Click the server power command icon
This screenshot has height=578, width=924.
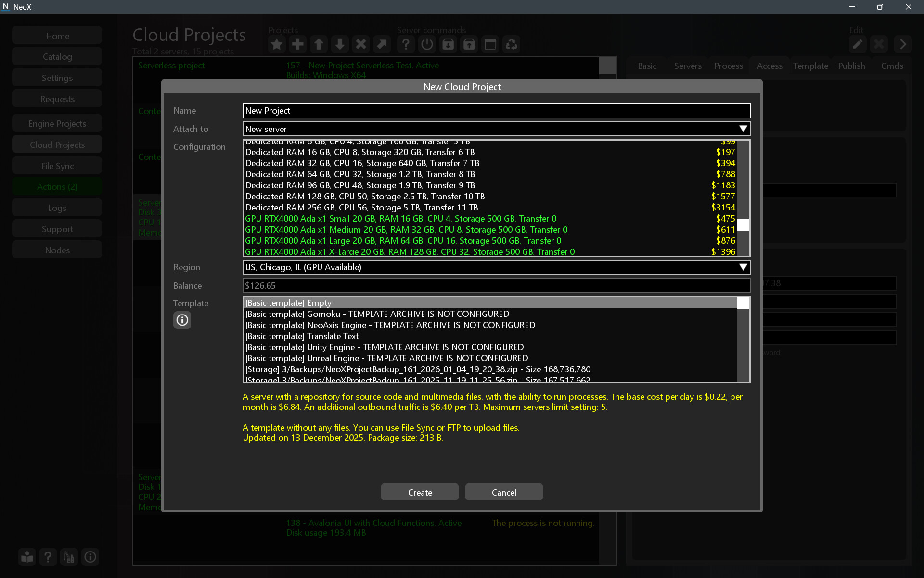coord(427,44)
